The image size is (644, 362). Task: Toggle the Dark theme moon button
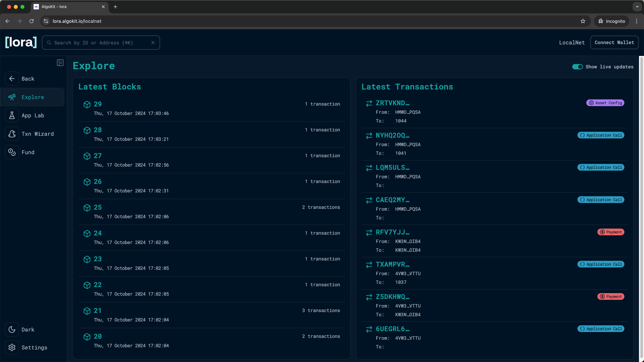12,329
